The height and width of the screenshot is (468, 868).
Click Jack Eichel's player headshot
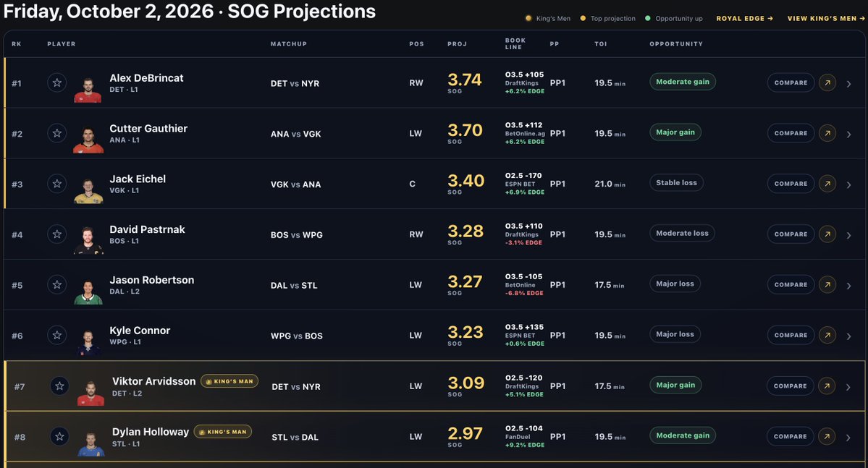coord(88,191)
